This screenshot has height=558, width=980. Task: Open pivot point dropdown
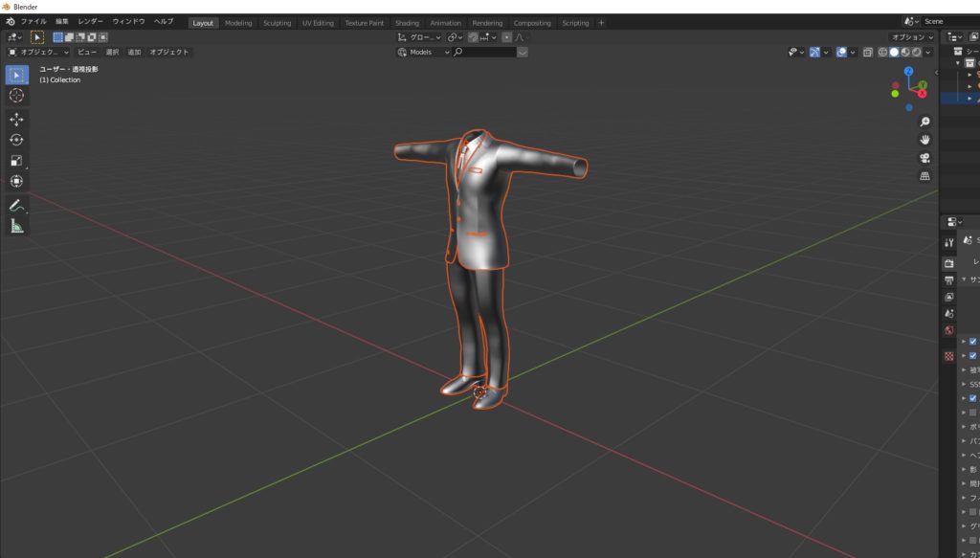click(455, 37)
